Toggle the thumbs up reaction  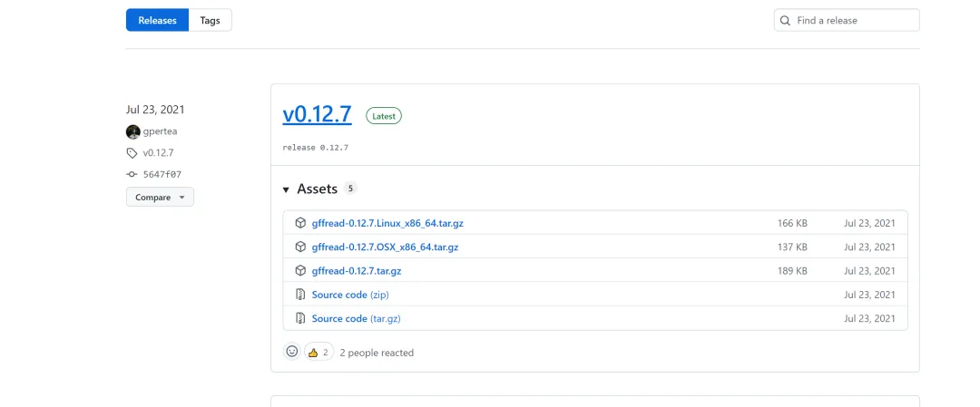[x=318, y=352]
